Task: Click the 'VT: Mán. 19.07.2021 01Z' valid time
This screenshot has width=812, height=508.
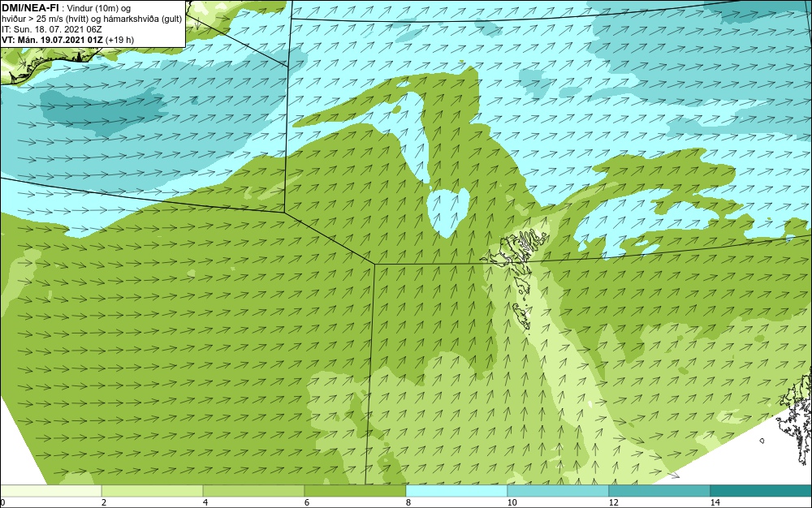Action: [x=52, y=40]
